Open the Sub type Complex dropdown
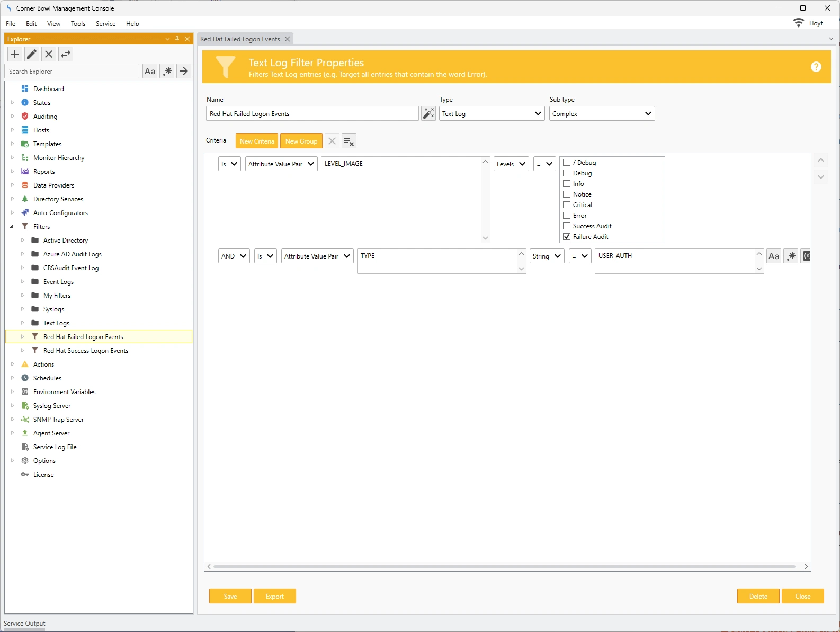840x632 pixels. 602,114
